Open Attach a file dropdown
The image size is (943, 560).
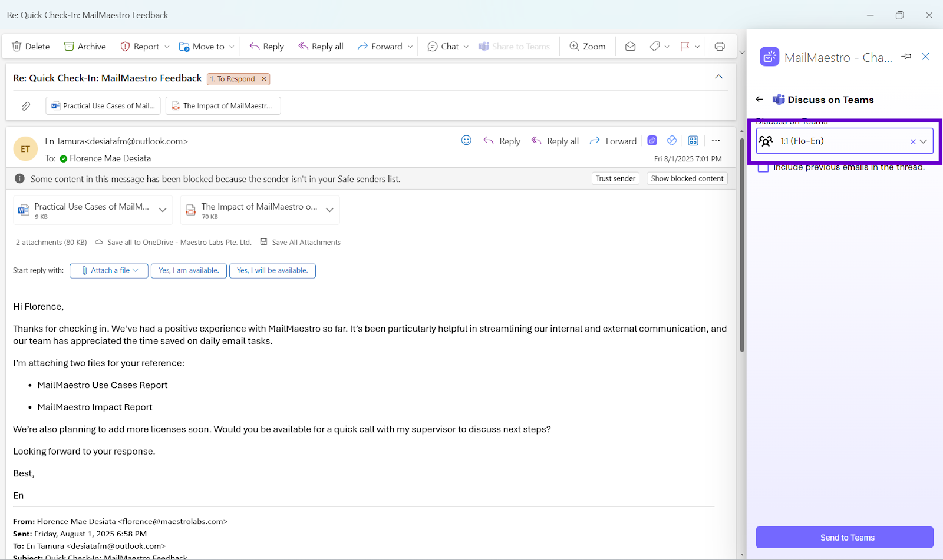(109, 271)
